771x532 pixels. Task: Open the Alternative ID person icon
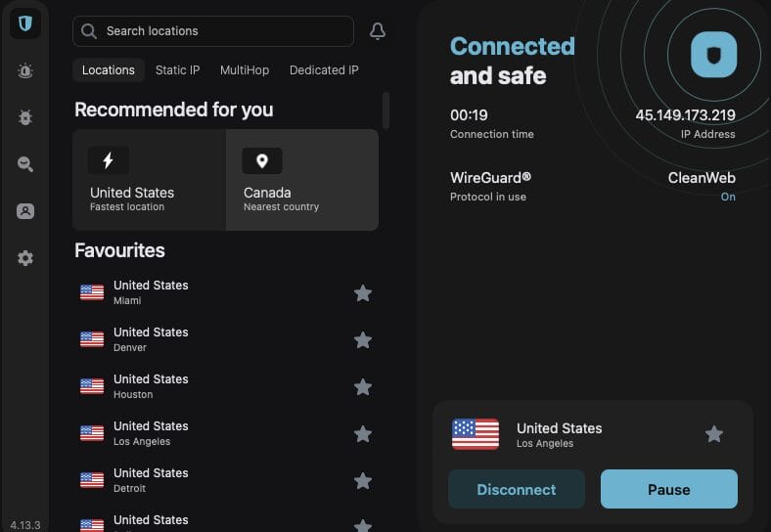point(25,211)
